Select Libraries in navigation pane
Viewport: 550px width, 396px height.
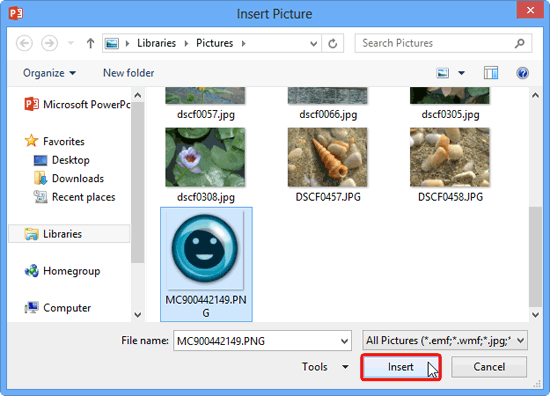pos(69,234)
